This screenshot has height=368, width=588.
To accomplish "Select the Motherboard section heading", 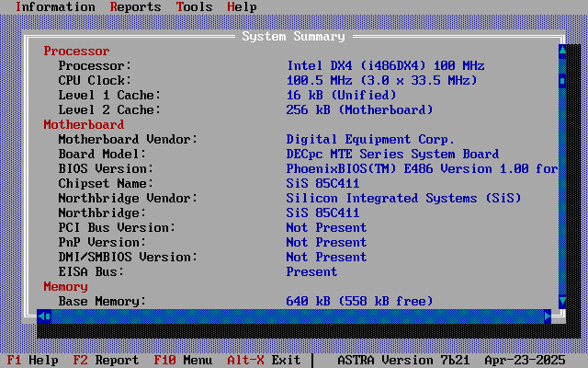I will point(84,124).
